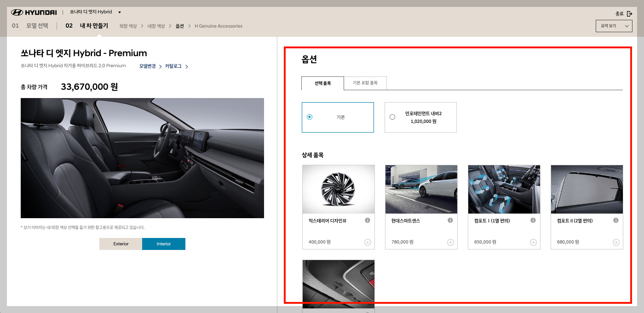Switch to the 선택 품목 tab
The height and width of the screenshot is (313, 644).
coord(322,83)
